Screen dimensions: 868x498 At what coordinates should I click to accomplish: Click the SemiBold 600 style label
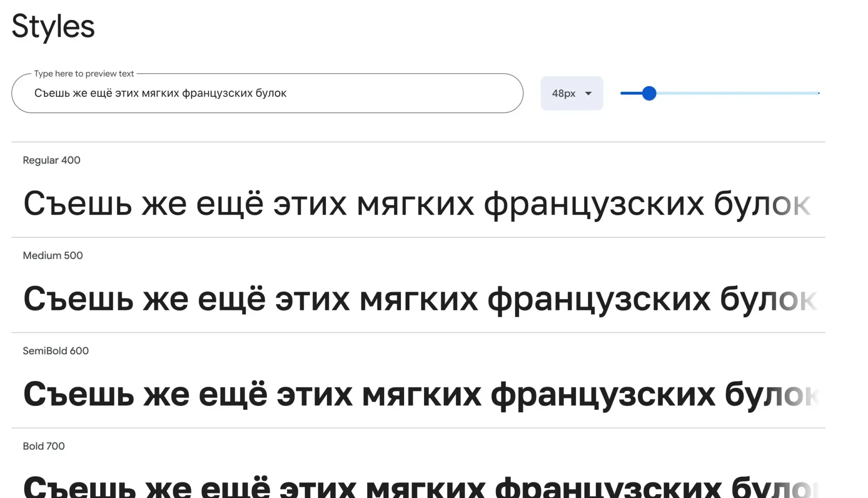[56, 351]
